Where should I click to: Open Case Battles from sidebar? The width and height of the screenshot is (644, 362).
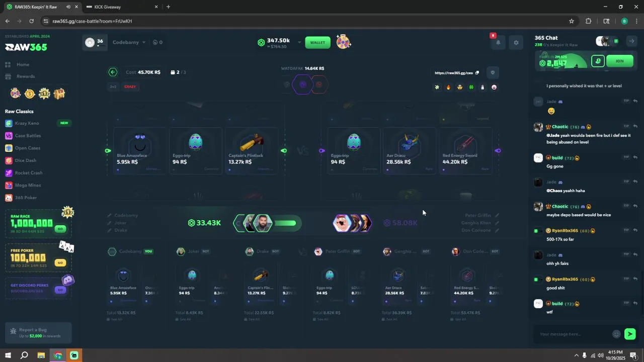pyautogui.click(x=28, y=136)
